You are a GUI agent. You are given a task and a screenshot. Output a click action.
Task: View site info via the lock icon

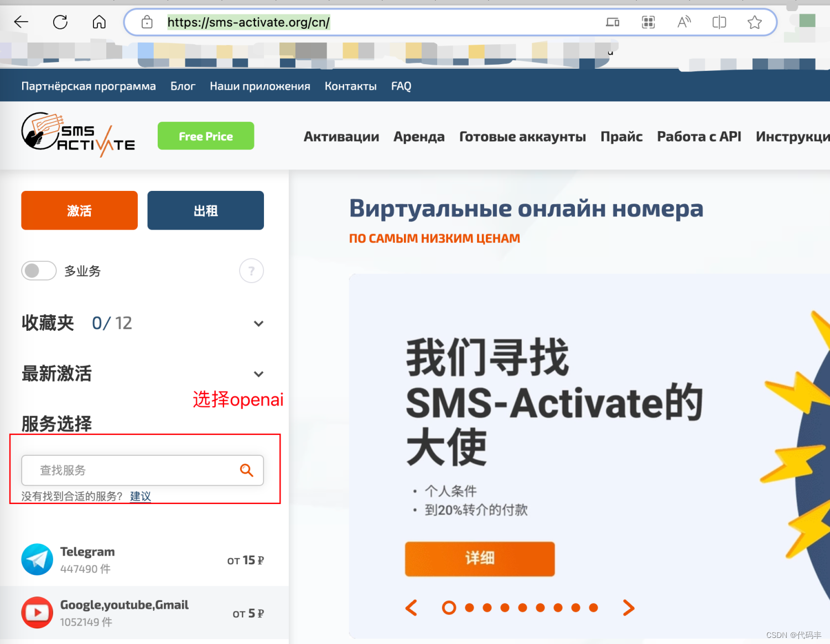pyautogui.click(x=147, y=22)
